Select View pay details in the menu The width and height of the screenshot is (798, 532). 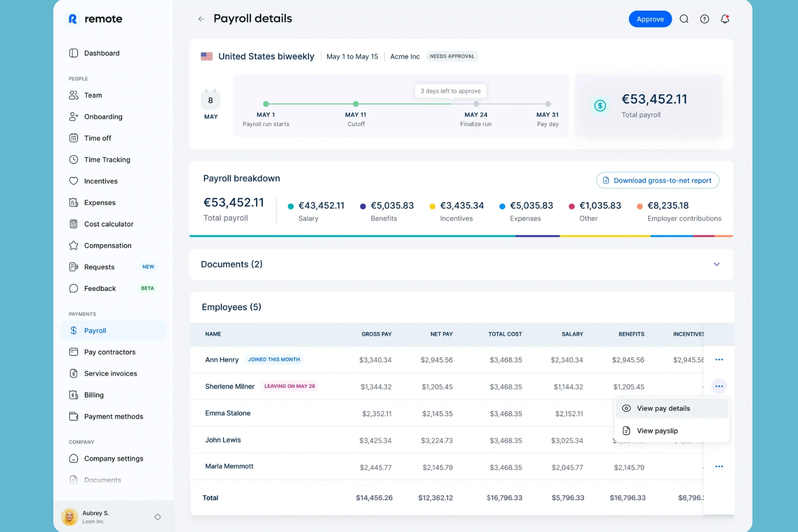tap(663, 409)
